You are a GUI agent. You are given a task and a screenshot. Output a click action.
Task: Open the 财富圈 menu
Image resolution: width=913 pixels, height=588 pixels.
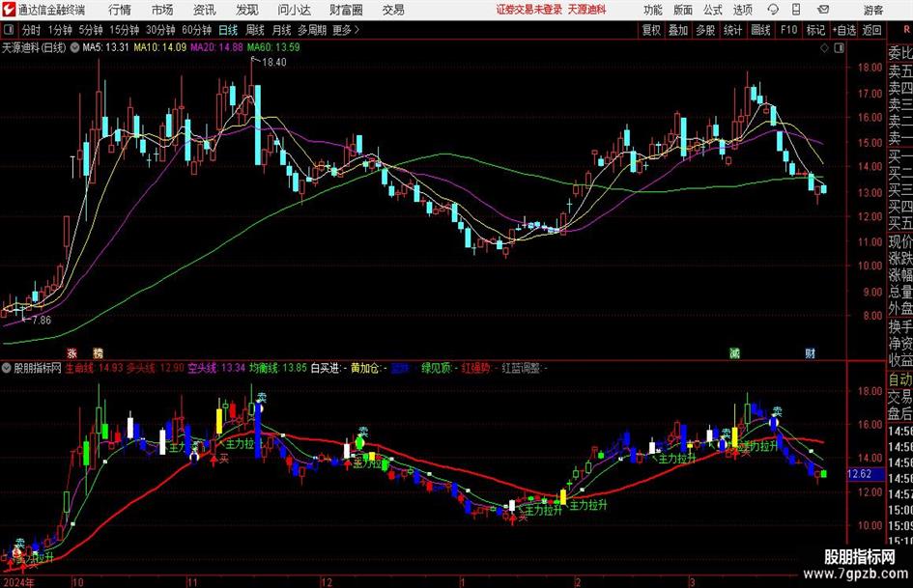pyautogui.click(x=346, y=10)
